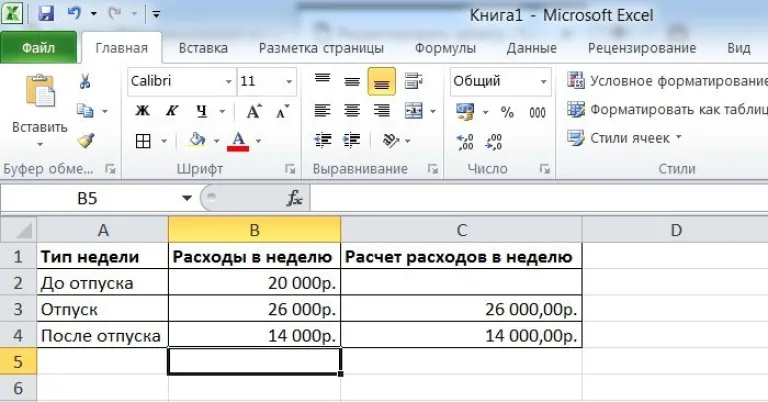
Task: Expand the Fill Color palette arrow
Action: click(x=216, y=142)
